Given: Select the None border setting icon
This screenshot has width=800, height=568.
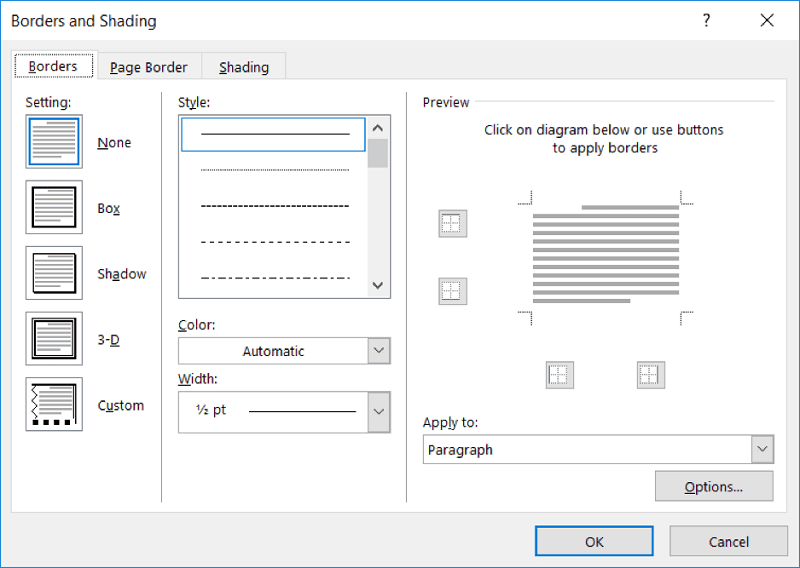Looking at the screenshot, I should pos(54,142).
